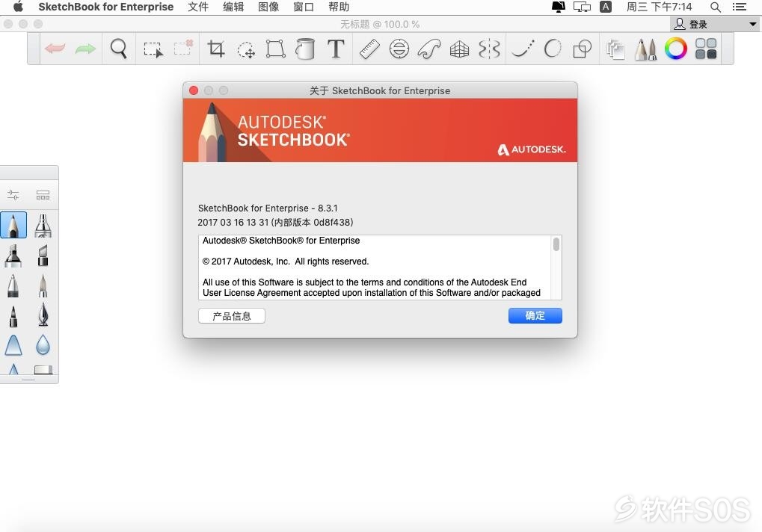Open SketchBook for Enterprise app menu

[x=106, y=7]
